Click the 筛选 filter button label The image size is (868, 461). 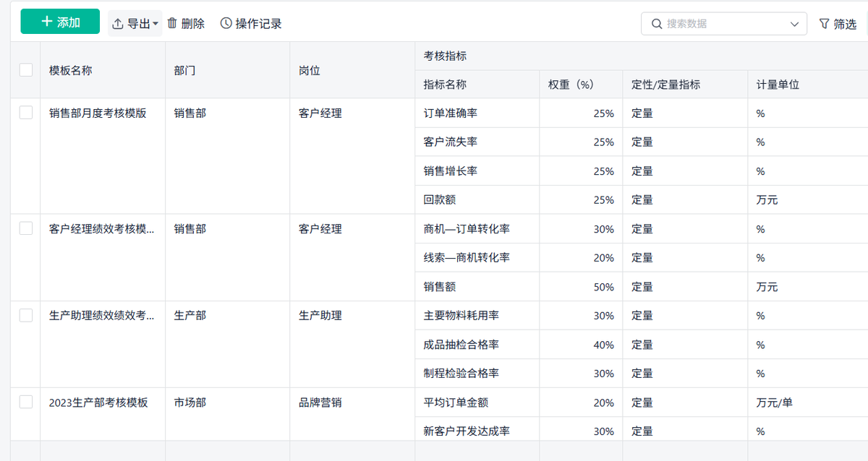(x=845, y=24)
